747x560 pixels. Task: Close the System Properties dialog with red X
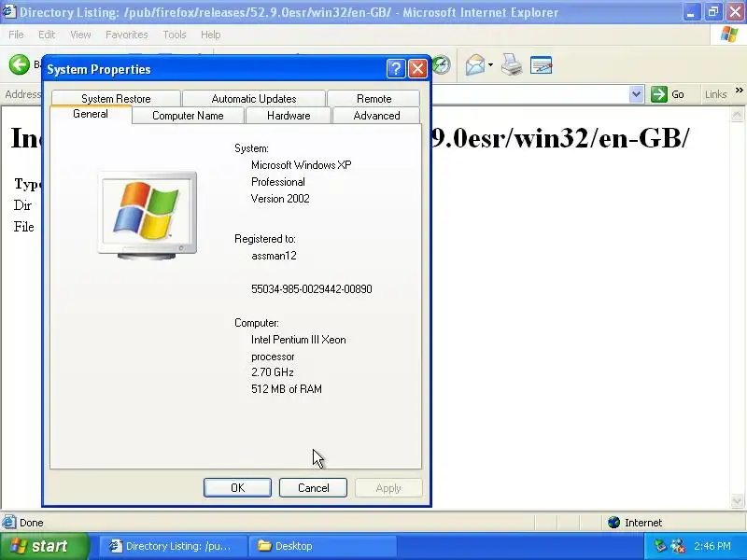point(417,69)
